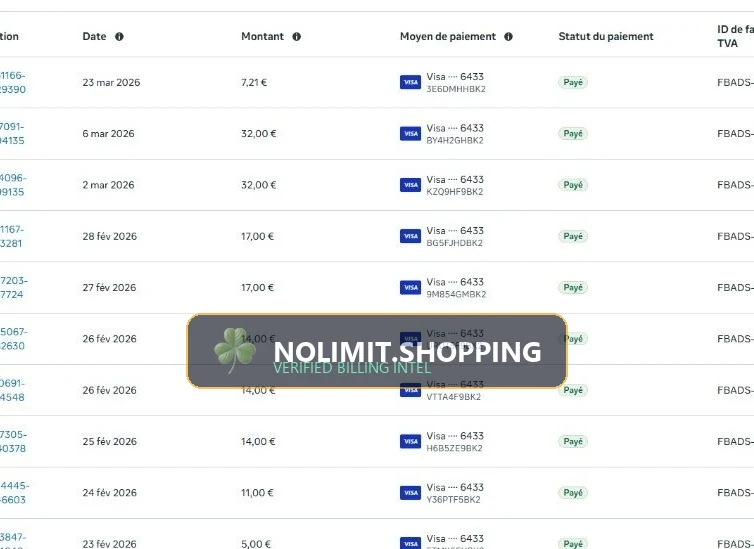Click the amount 5,00 €

pos(256,544)
